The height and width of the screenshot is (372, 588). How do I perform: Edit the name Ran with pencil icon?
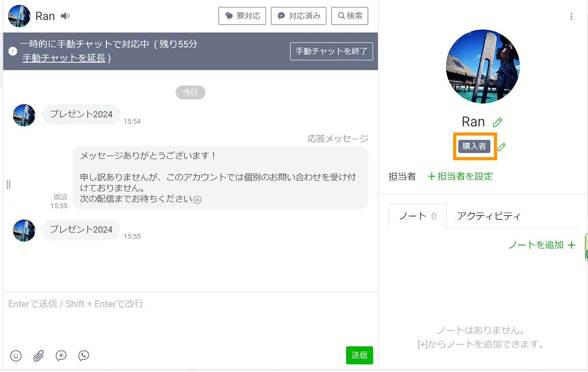tap(498, 122)
